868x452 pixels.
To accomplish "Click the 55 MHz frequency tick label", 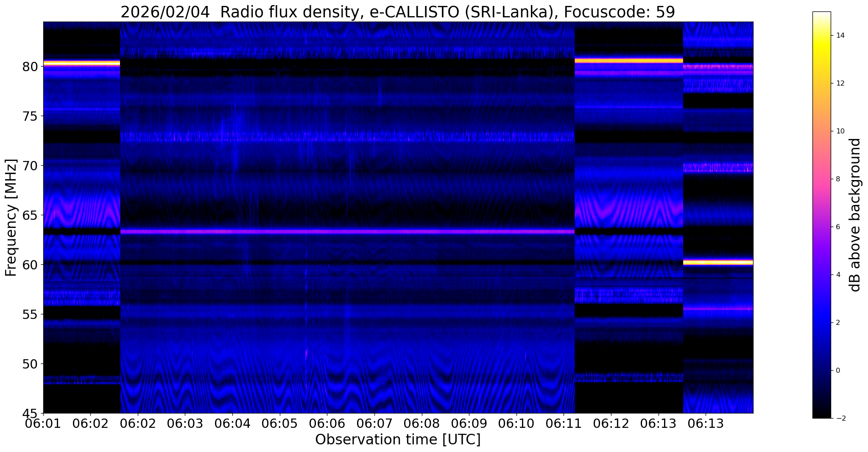I will click(x=31, y=314).
